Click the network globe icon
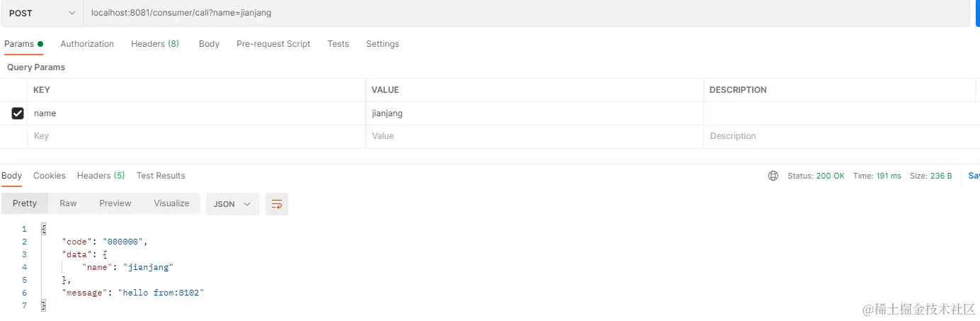The image size is (980, 321). (x=773, y=176)
